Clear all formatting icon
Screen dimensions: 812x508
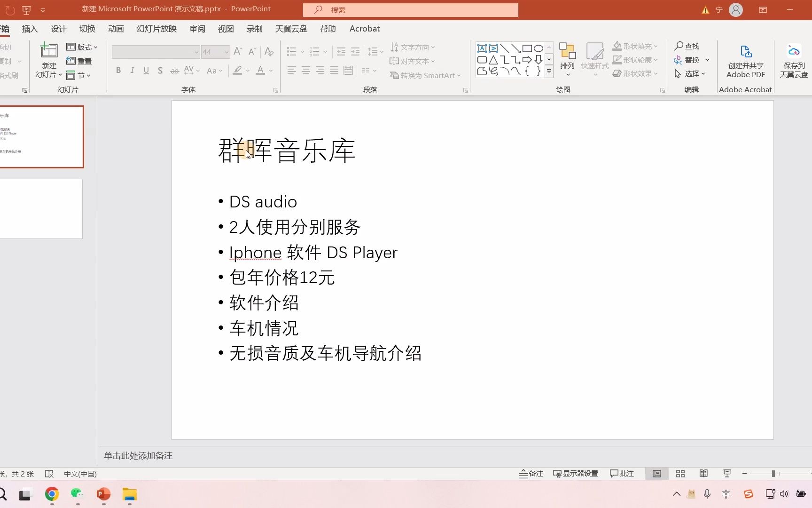[269, 51]
